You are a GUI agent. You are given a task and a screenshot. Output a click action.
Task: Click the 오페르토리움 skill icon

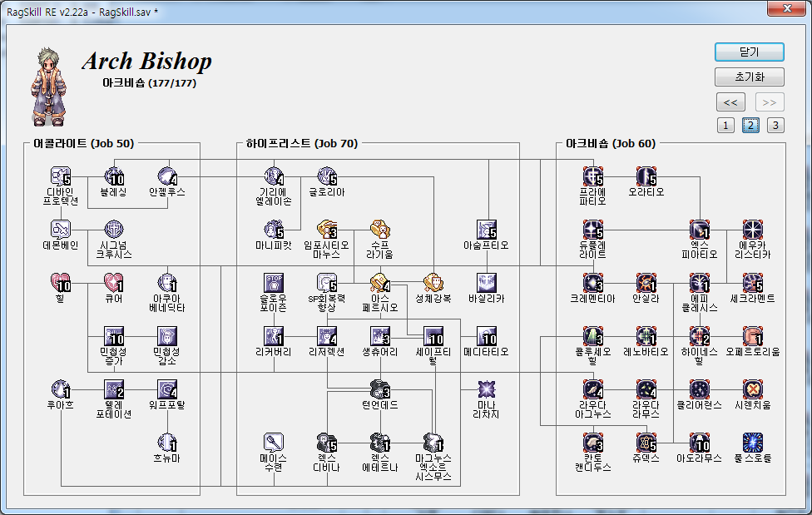point(753,336)
